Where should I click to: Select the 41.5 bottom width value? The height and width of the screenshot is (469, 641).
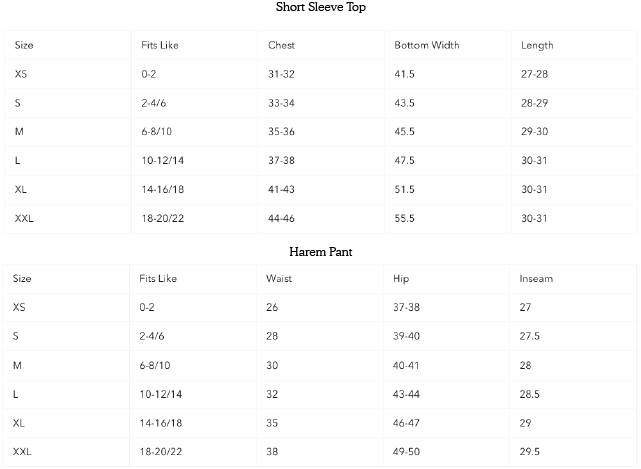click(405, 74)
